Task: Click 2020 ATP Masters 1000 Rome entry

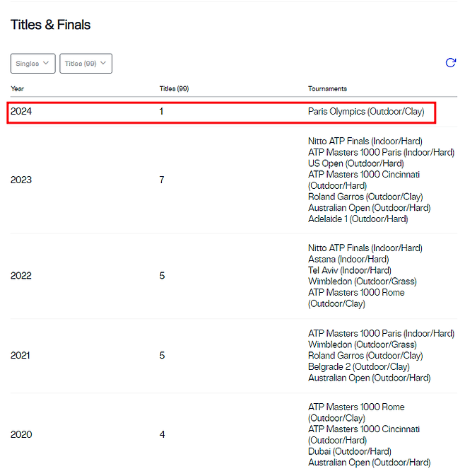Action: click(356, 412)
